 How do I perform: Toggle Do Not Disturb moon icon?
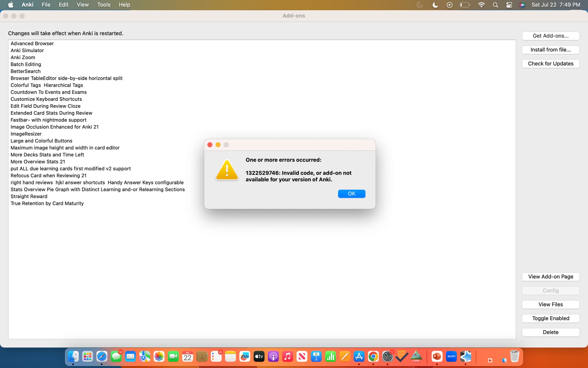pyautogui.click(x=435, y=5)
